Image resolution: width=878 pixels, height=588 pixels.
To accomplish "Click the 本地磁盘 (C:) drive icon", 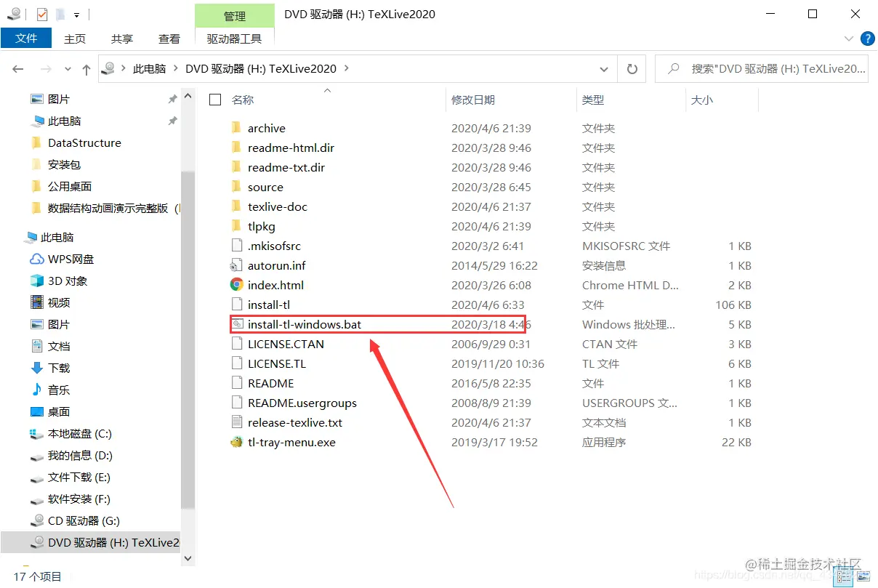I will point(37,434).
